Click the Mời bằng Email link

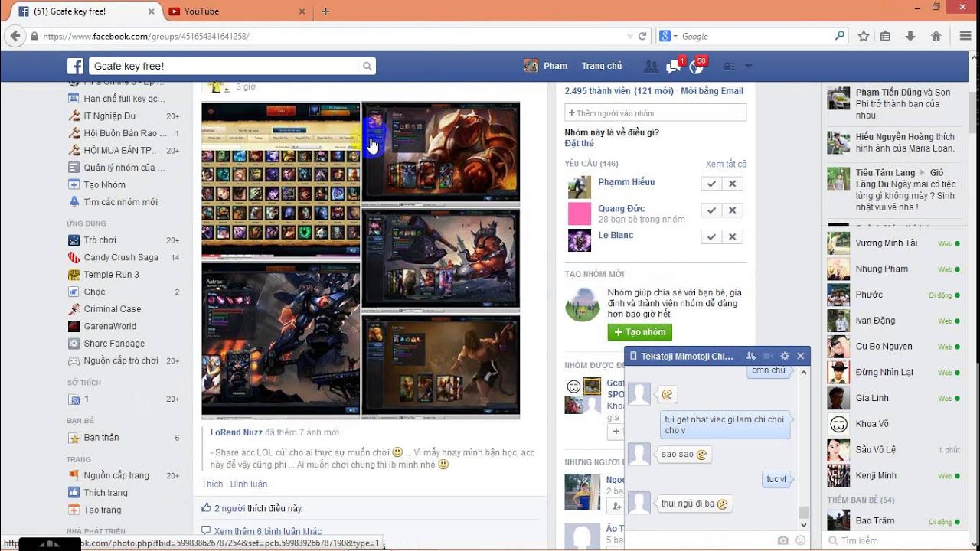point(711,90)
